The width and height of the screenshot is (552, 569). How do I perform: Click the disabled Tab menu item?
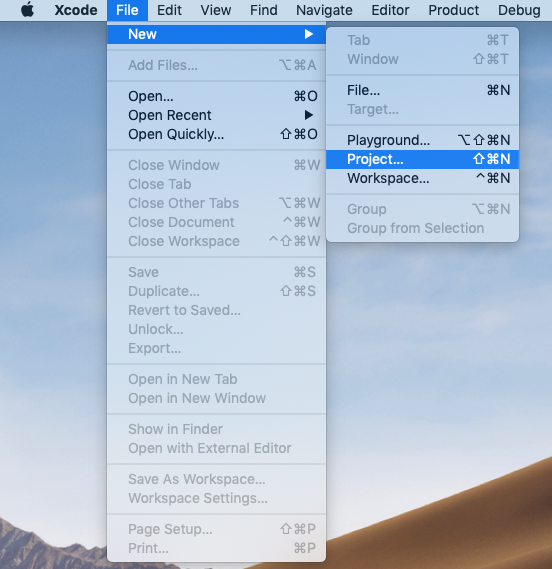coord(422,40)
